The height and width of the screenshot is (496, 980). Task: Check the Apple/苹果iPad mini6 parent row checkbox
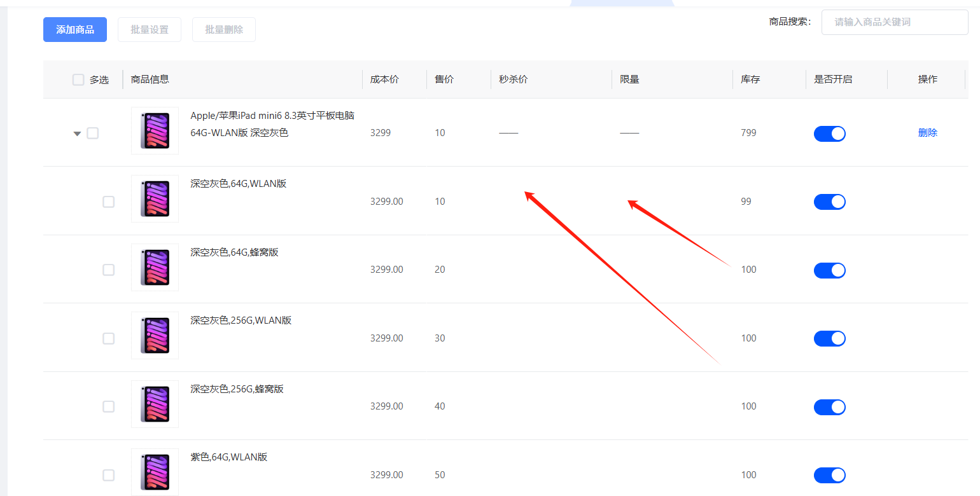(93, 133)
